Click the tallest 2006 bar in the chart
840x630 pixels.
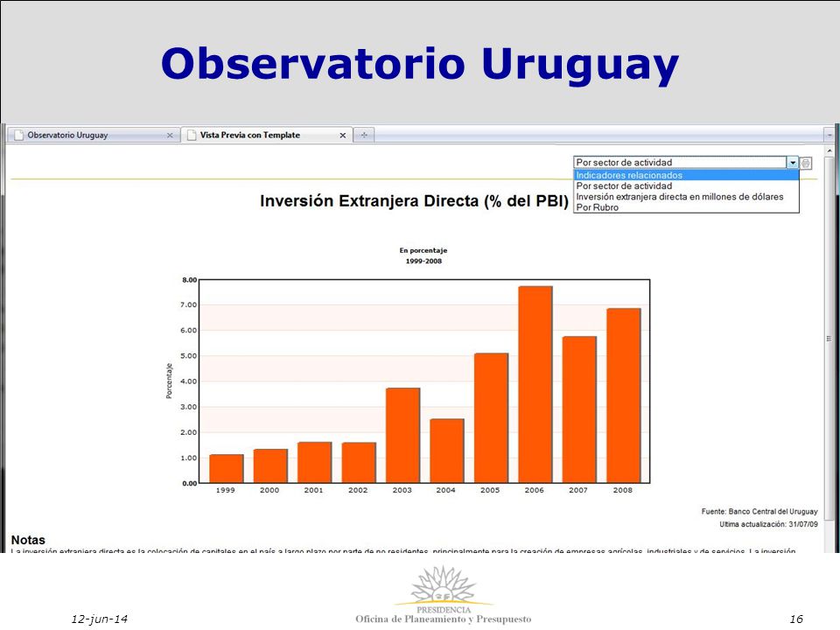point(535,385)
